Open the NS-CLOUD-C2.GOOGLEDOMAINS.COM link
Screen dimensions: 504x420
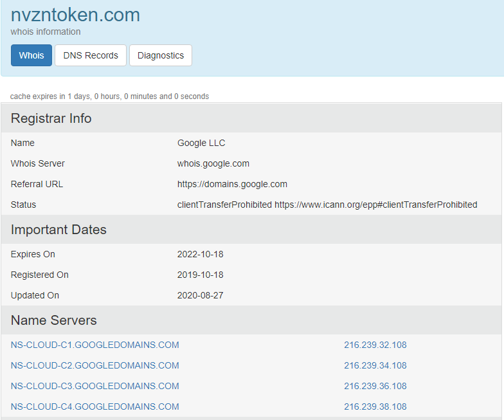pos(95,365)
